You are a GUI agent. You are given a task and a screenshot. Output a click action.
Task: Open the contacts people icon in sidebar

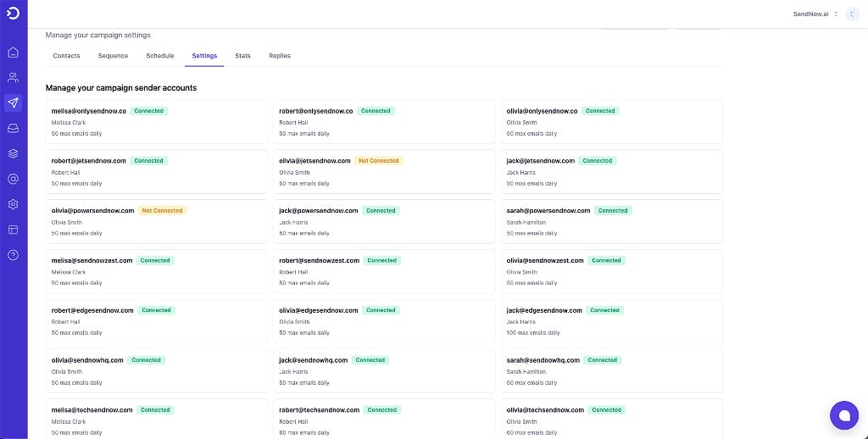[14, 77]
